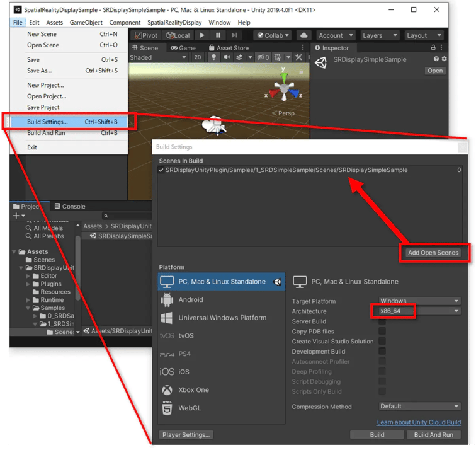476x450 pixels.
Task: Choose Build Settings menu entry
Action: (x=69, y=122)
